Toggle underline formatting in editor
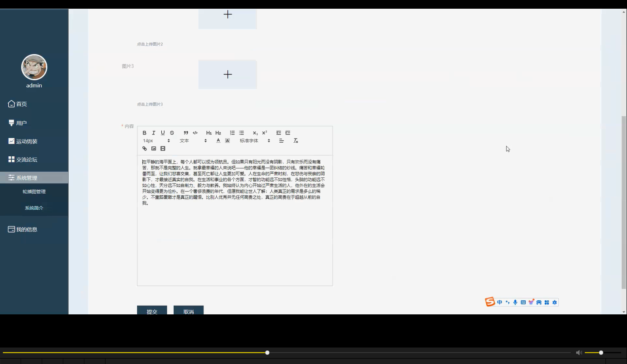Image resolution: width=627 pixels, height=364 pixels. 163,133
